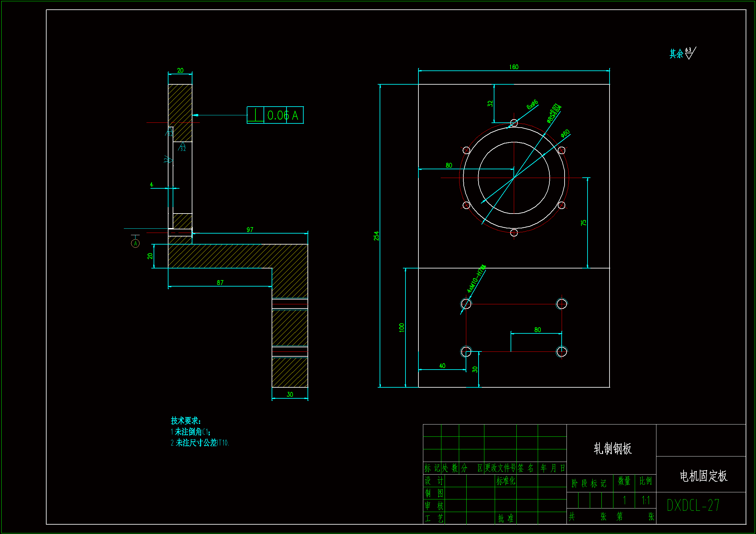The height and width of the screenshot is (534, 756).
Task: Select the upper-left M10 threaded hole
Action: [x=466, y=304]
